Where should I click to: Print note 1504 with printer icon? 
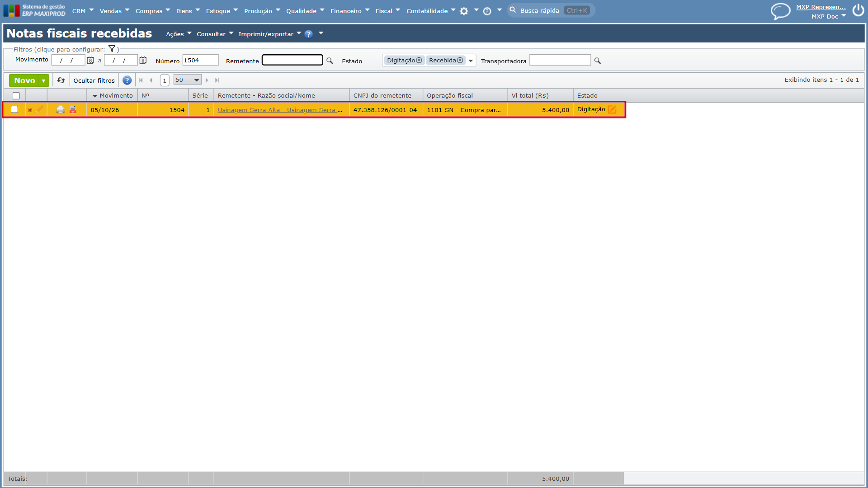click(x=61, y=109)
